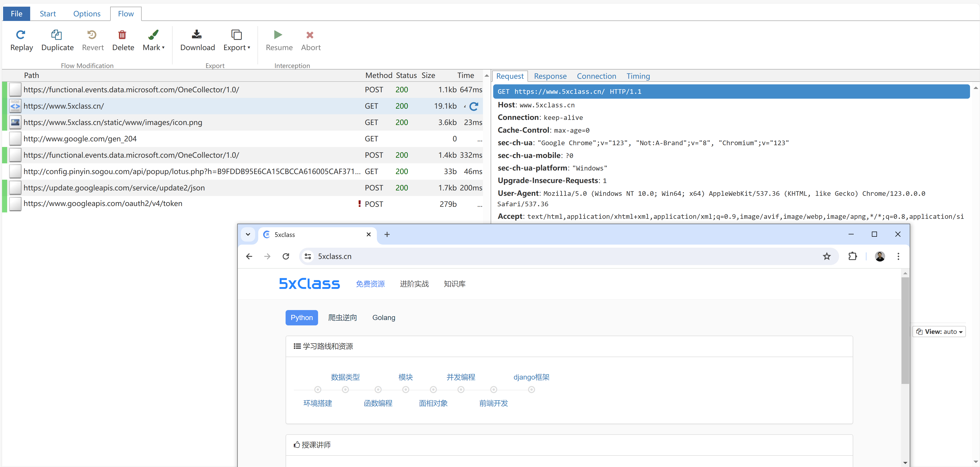Click timeline node below 模块

(405, 389)
